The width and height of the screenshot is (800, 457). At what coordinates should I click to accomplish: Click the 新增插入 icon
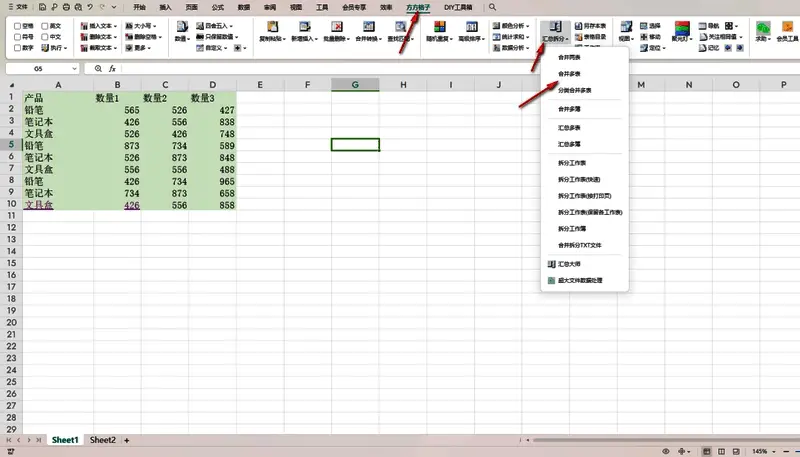coord(304,25)
